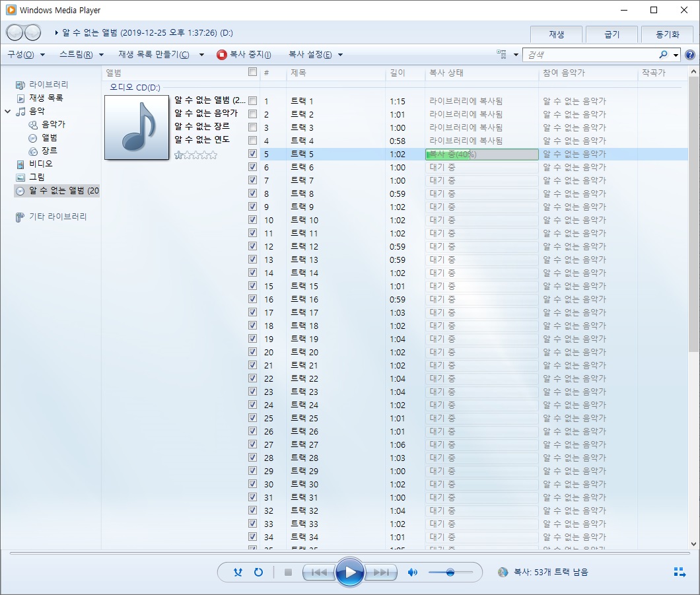
Task: Click the Forward navigation arrow
Action: point(32,32)
